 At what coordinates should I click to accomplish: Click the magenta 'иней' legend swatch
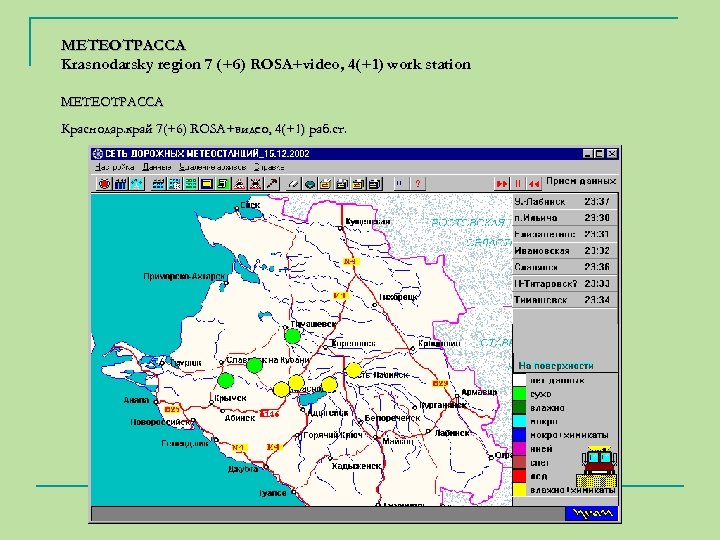click(519, 449)
